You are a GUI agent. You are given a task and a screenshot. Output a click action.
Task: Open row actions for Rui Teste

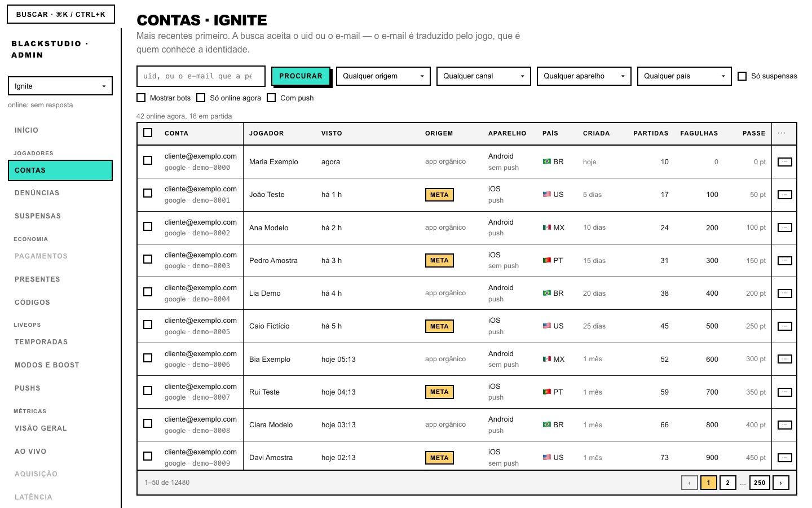pos(784,392)
